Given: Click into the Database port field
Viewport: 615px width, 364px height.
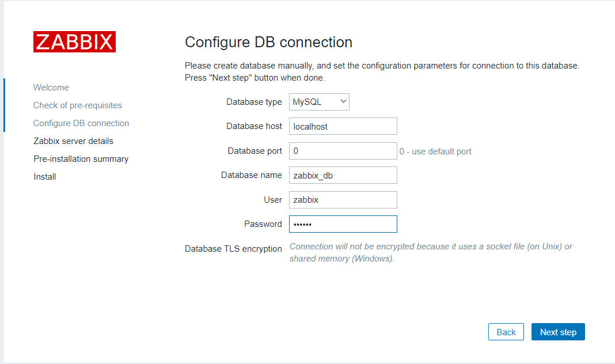Looking at the screenshot, I should [343, 151].
